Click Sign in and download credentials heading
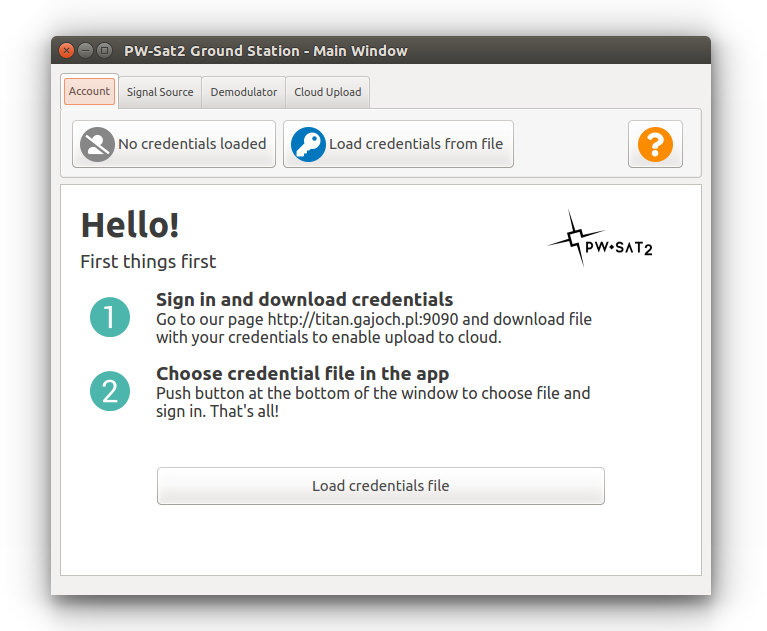 [305, 299]
